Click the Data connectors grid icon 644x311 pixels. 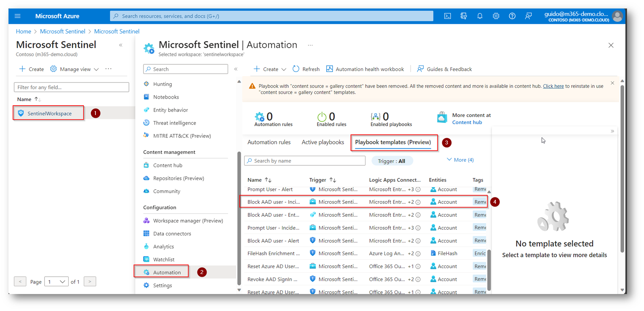pyautogui.click(x=146, y=234)
